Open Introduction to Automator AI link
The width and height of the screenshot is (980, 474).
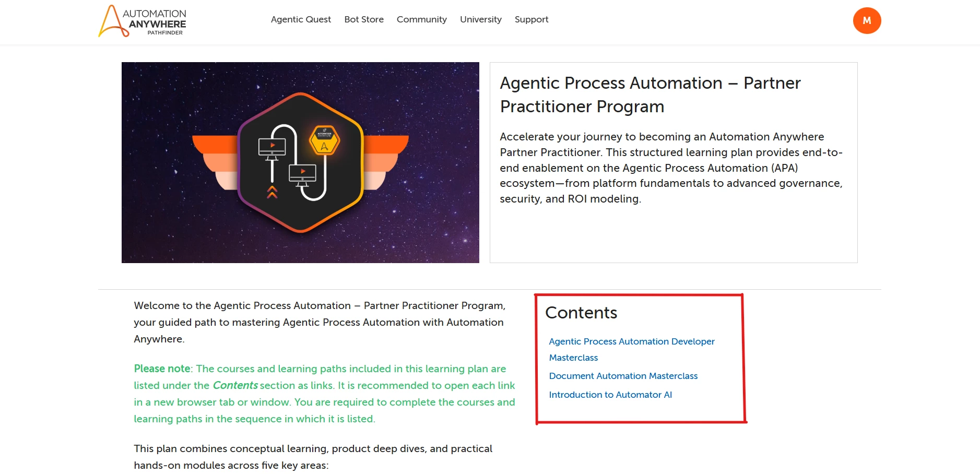pyautogui.click(x=610, y=395)
